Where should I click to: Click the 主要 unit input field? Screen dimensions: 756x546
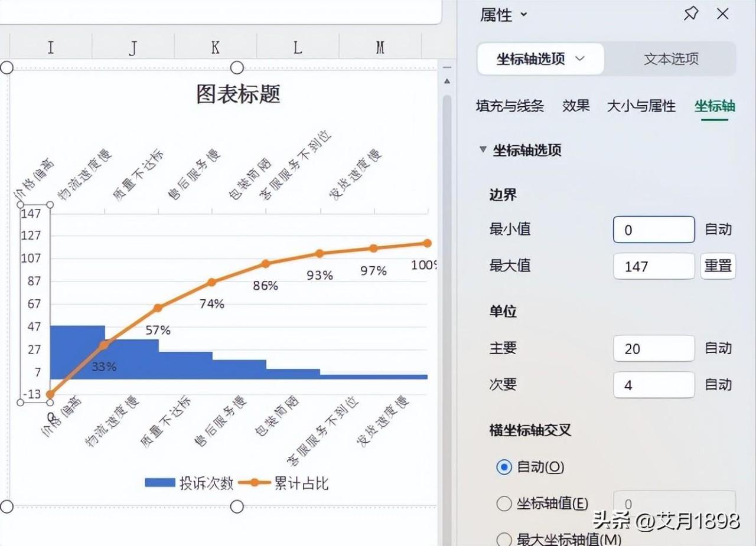tap(654, 348)
